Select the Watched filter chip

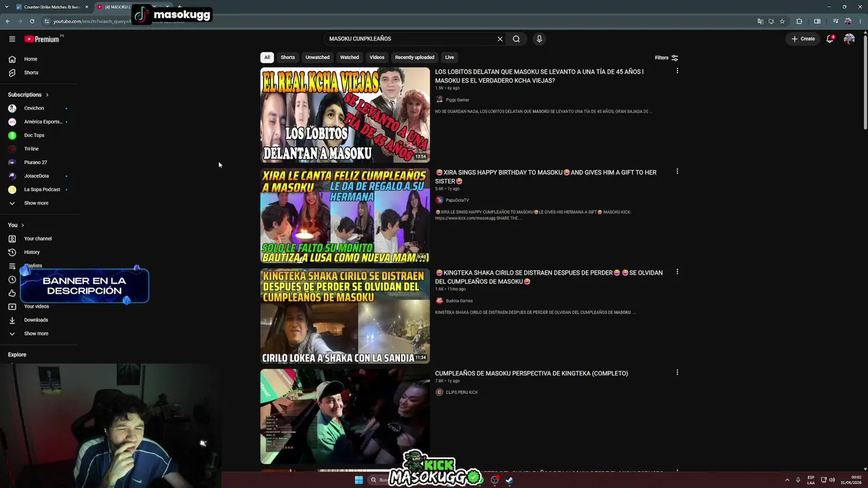349,58
